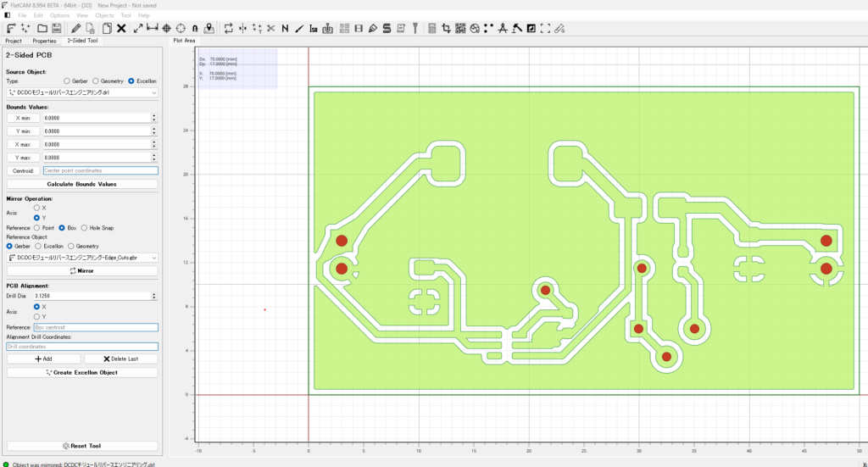Select the diagonal Distance measuring tool
Screen dimensions: 868x467
pos(138,28)
